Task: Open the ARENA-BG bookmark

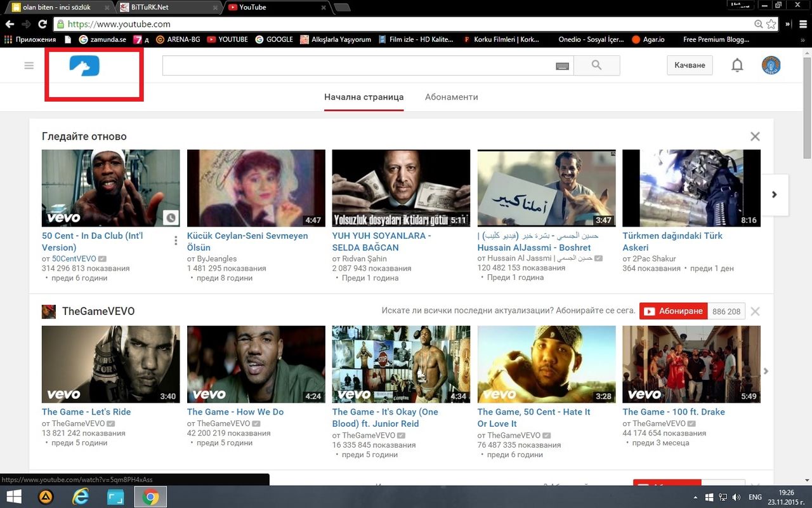Action: (178, 39)
